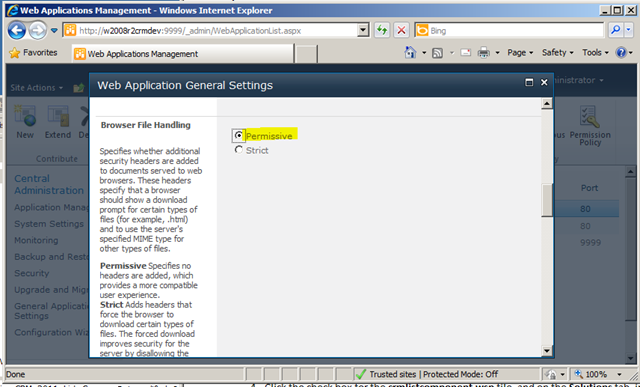The height and width of the screenshot is (387, 640).
Task: Open the Upgrade and Migration link
Action: click(x=51, y=290)
